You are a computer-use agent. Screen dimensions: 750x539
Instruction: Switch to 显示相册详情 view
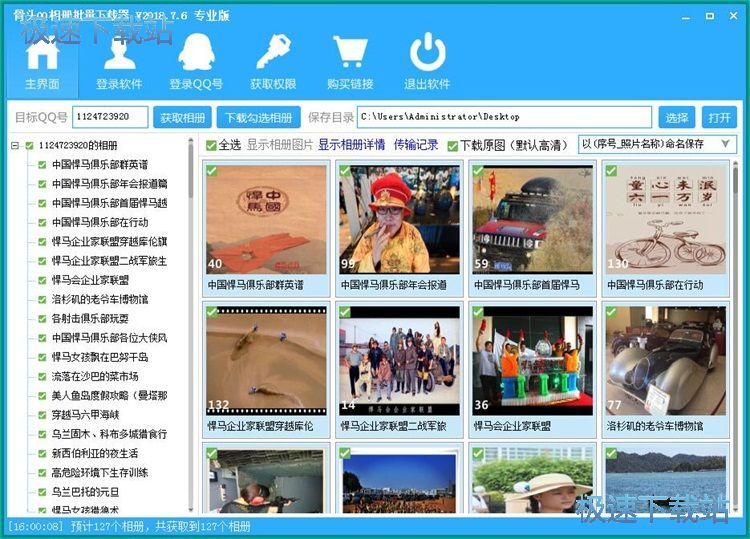352,145
